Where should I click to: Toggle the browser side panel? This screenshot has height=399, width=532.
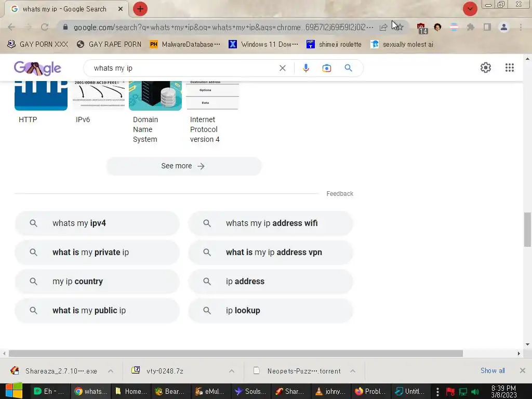click(487, 27)
